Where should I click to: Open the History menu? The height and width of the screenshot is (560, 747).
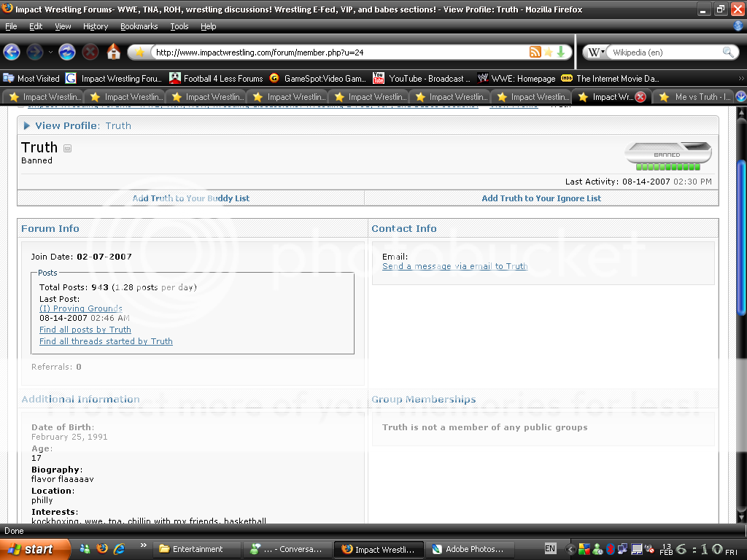tap(95, 26)
